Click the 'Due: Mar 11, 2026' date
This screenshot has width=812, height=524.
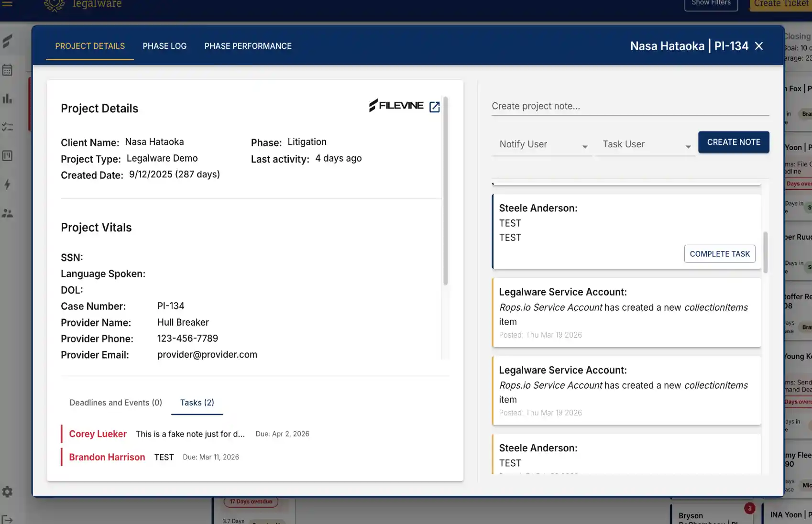[x=211, y=458]
